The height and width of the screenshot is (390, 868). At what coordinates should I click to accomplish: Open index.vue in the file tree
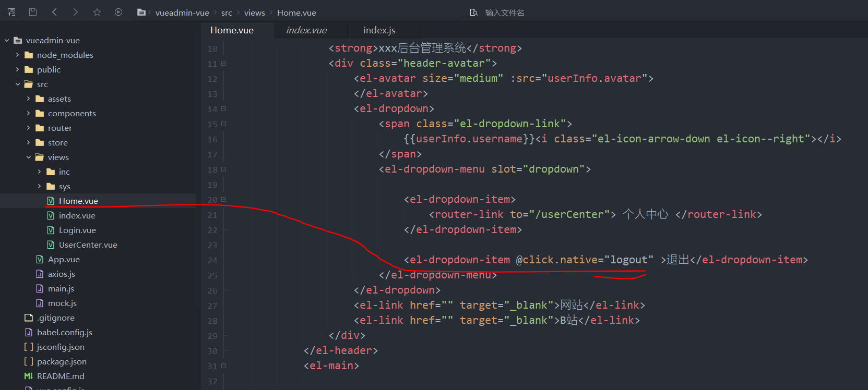(x=77, y=215)
